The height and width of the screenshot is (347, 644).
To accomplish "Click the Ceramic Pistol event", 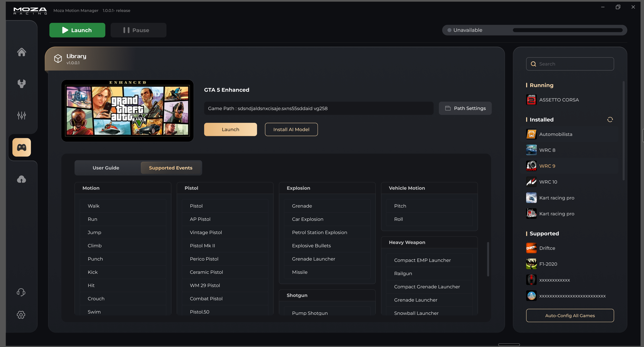I will tap(225, 272).
